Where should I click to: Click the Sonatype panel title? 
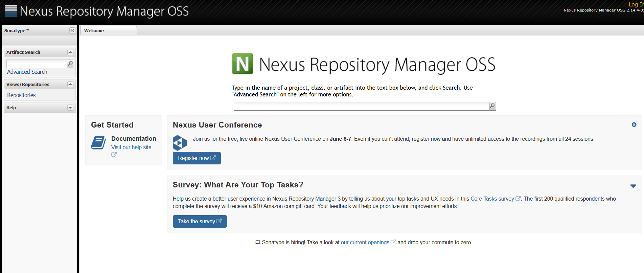coord(17,30)
